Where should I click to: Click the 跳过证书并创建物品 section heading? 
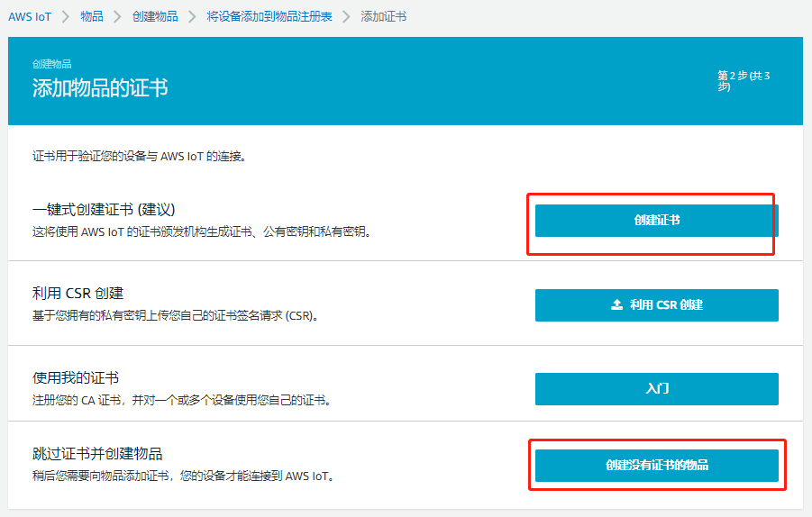(96, 453)
